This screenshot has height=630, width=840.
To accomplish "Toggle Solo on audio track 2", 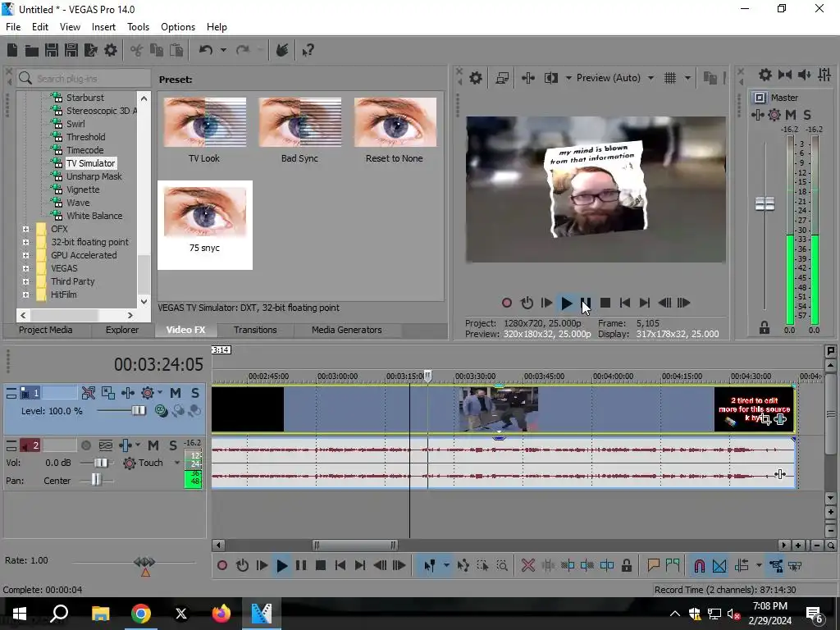I will [172, 445].
